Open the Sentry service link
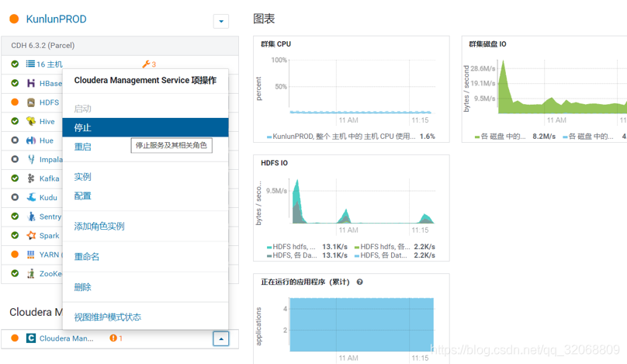Screen dimensions: 627x364 tap(50, 217)
